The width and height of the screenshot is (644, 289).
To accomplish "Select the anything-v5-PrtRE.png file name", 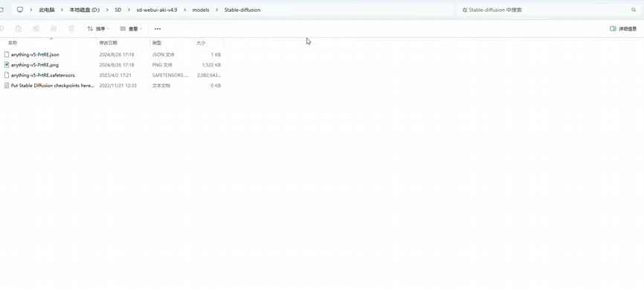I will click(34, 65).
